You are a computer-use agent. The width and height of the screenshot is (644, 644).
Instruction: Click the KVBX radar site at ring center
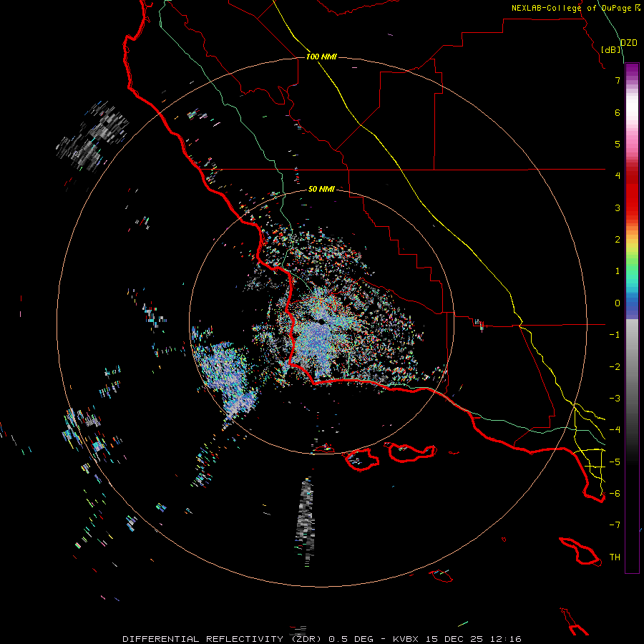click(321, 322)
